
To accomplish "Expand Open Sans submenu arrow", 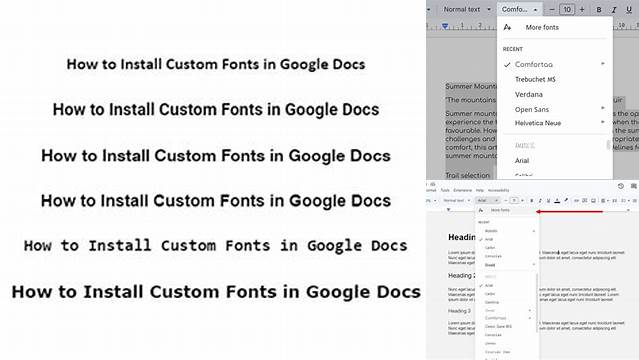I will 602,108.
